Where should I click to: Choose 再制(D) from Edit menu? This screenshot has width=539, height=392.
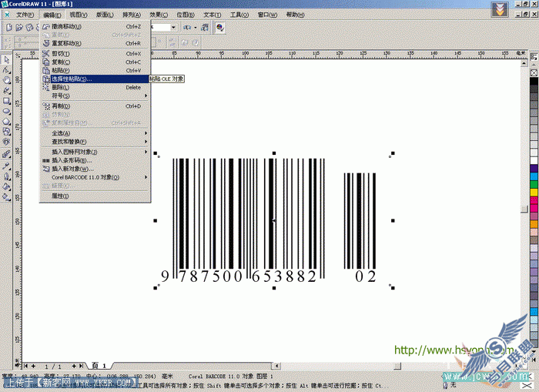coord(95,106)
